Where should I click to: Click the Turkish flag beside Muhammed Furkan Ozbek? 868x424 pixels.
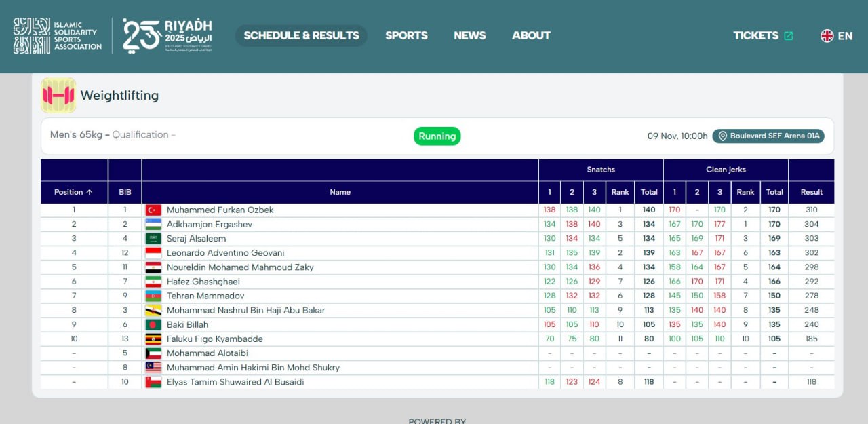tap(153, 210)
